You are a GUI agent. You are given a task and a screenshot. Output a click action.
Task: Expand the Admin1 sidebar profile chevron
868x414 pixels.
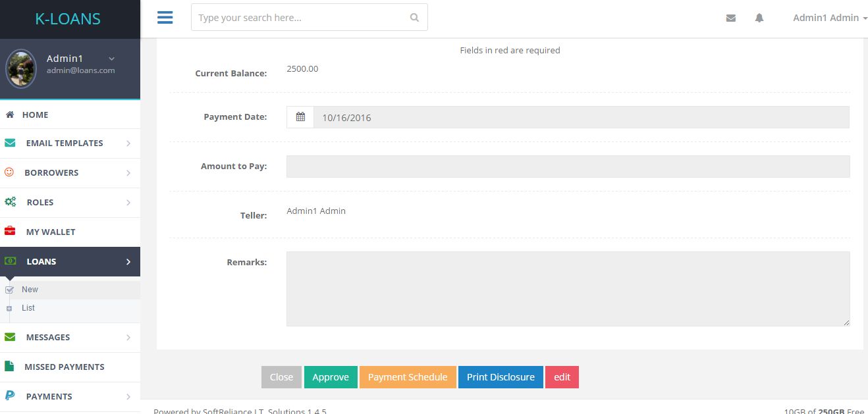coord(111,59)
